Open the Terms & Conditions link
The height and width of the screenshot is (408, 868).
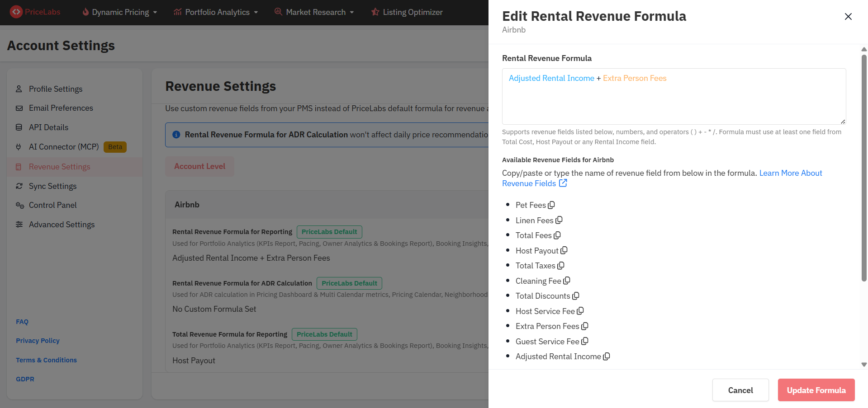pos(46,360)
